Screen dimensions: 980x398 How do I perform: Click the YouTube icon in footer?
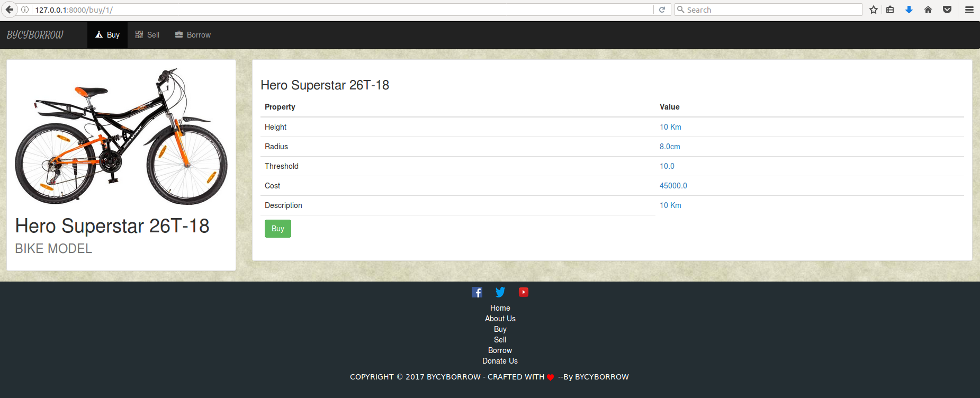524,292
